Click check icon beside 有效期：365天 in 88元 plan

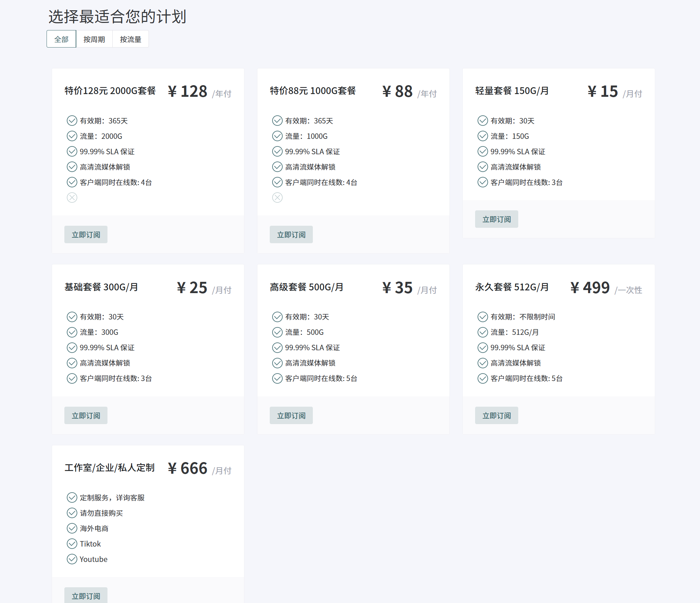[277, 121]
